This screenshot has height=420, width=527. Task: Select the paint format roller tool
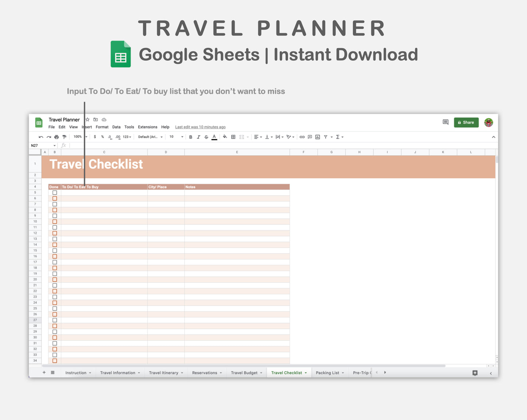click(x=65, y=137)
